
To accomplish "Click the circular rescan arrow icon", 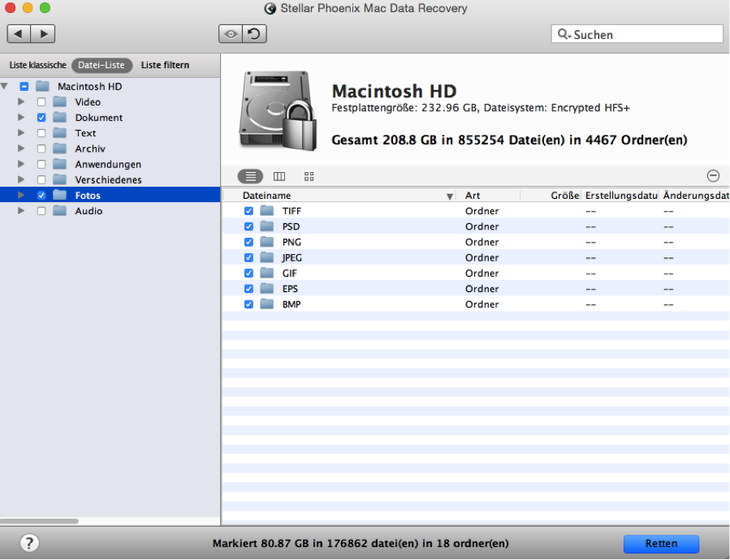I will 254,34.
